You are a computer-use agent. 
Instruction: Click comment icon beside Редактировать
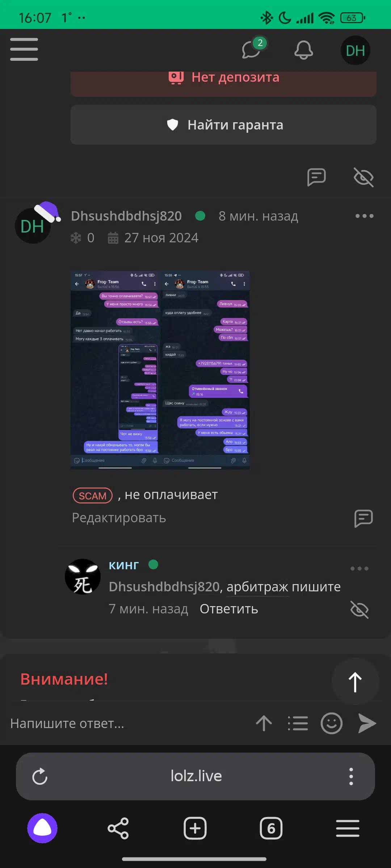[x=363, y=518]
